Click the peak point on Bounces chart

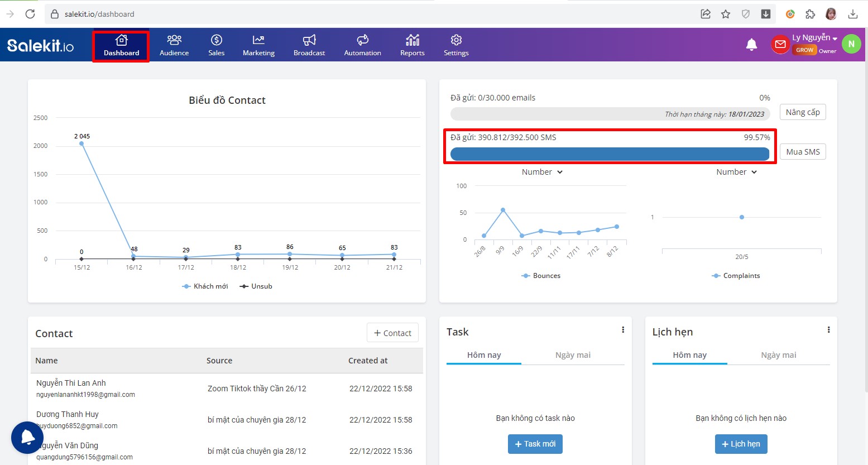point(503,210)
